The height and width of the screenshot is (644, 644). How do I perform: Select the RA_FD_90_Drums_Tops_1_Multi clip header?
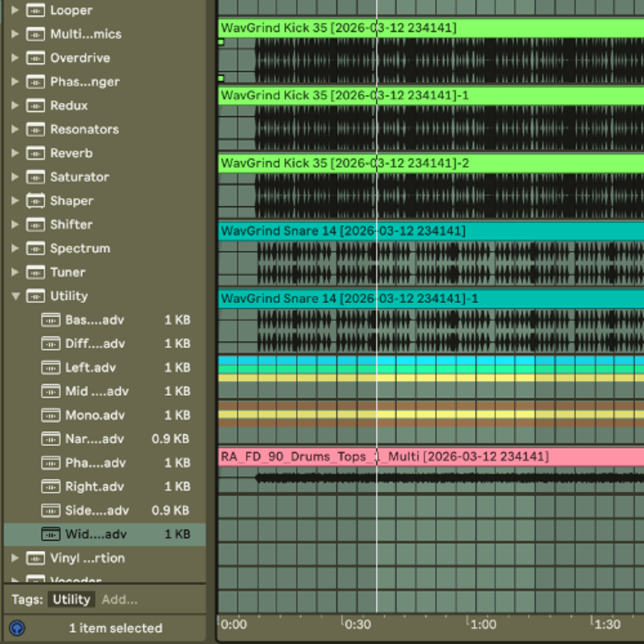pos(431,457)
